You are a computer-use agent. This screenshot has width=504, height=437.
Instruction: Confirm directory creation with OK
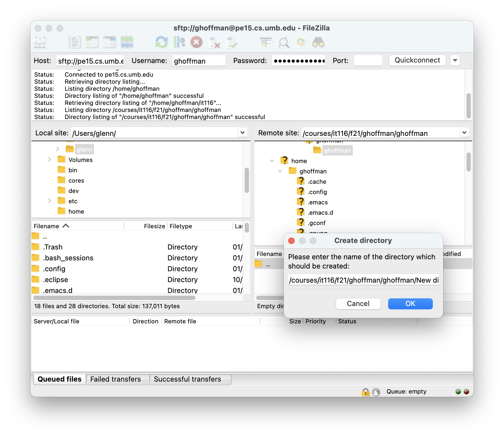(410, 304)
